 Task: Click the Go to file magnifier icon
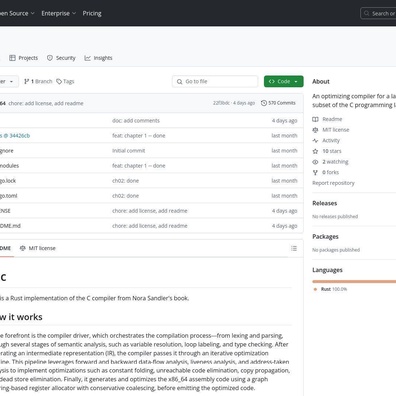179,81
